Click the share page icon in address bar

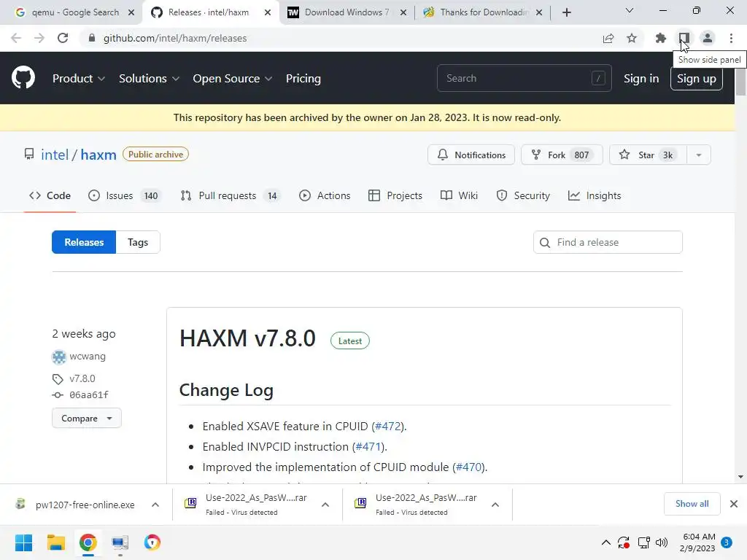pyautogui.click(x=608, y=38)
